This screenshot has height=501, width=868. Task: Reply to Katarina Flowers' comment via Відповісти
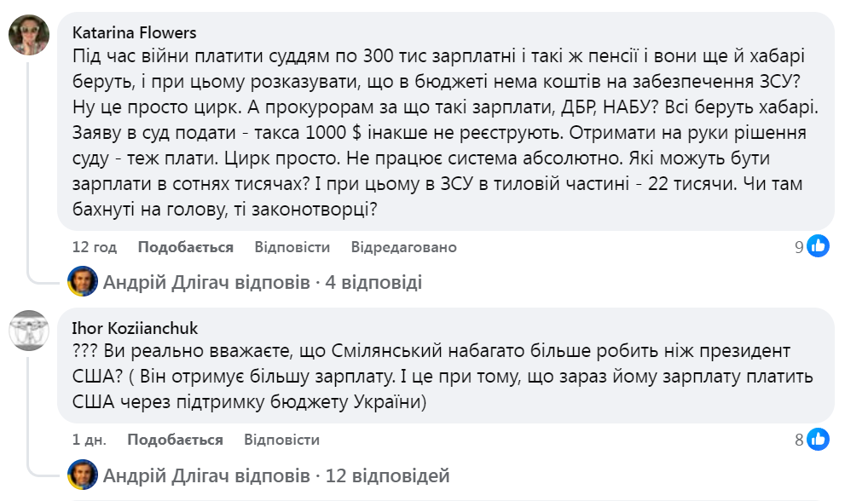click(x=292, y=247)
